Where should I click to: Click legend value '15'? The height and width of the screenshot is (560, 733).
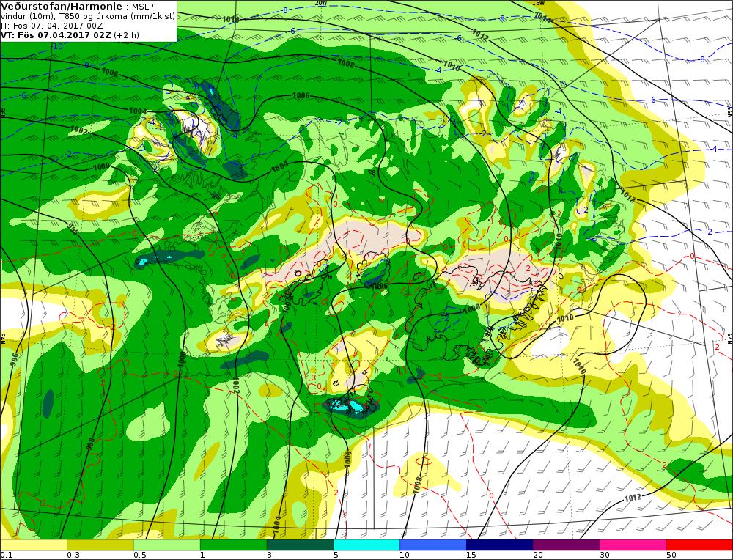tap(471, 555)
